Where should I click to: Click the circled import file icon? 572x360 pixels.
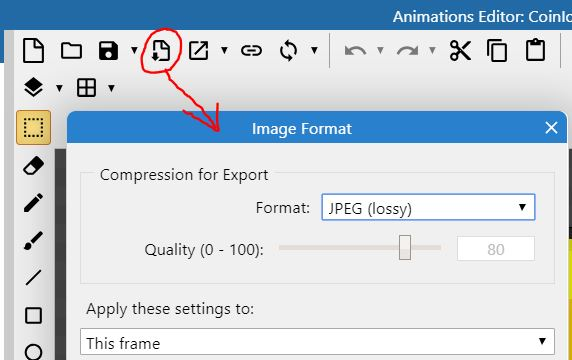click(161, 50)
